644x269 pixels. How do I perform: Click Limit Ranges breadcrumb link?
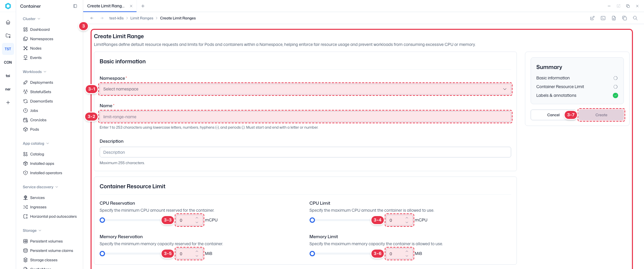pos(142,18)
